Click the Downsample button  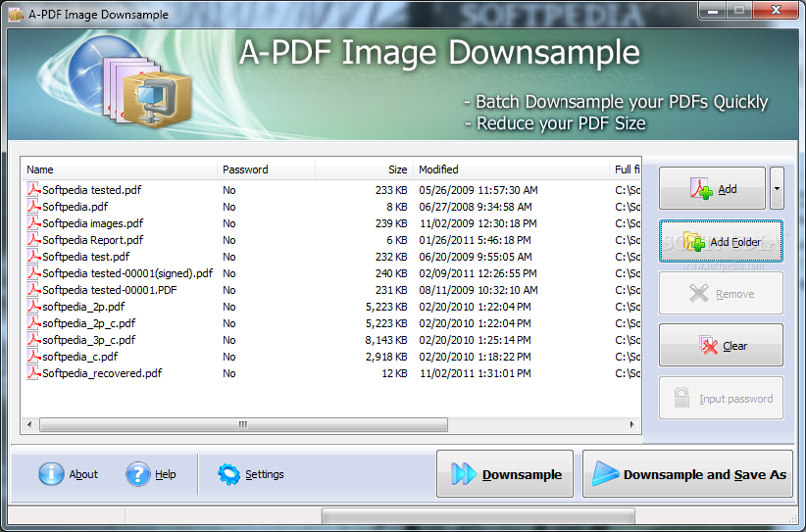click(505, 474)
